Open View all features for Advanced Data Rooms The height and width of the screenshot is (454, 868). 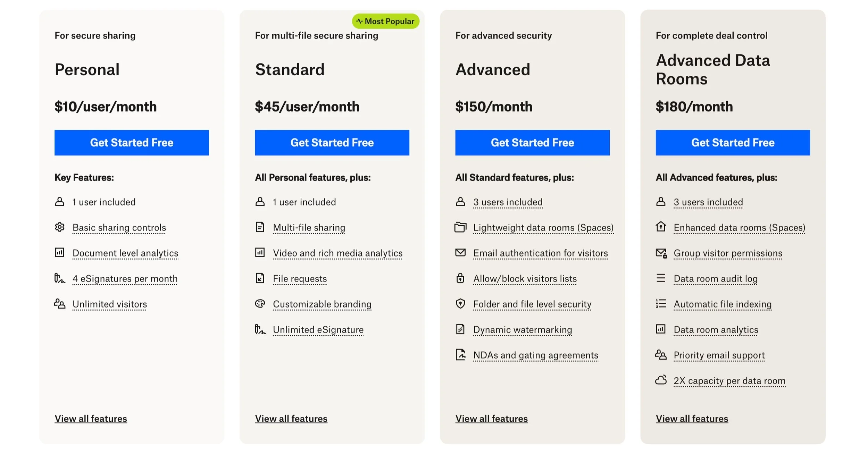(x=692, y=419)
